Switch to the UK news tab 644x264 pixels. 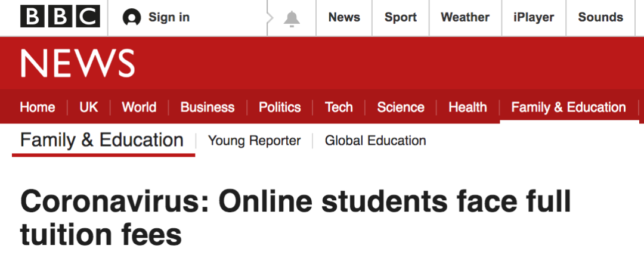(89, 107)
